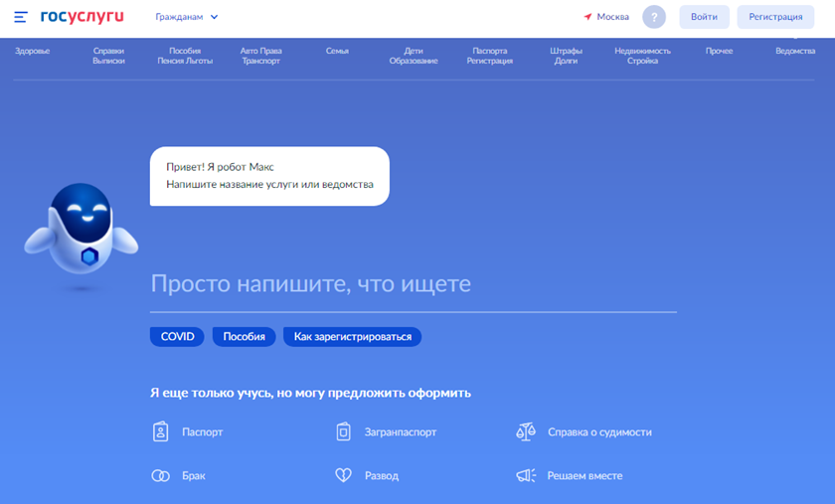Click the wedding rings Брак icon
Viewport: 835px width, 504px height.
click(x=160, y=476)
